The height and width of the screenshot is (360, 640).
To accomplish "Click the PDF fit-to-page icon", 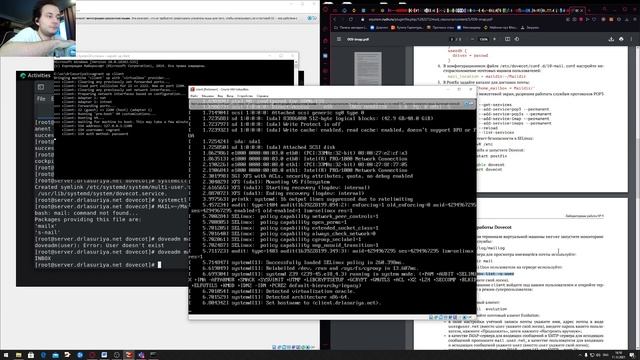I will click(507, 39).
